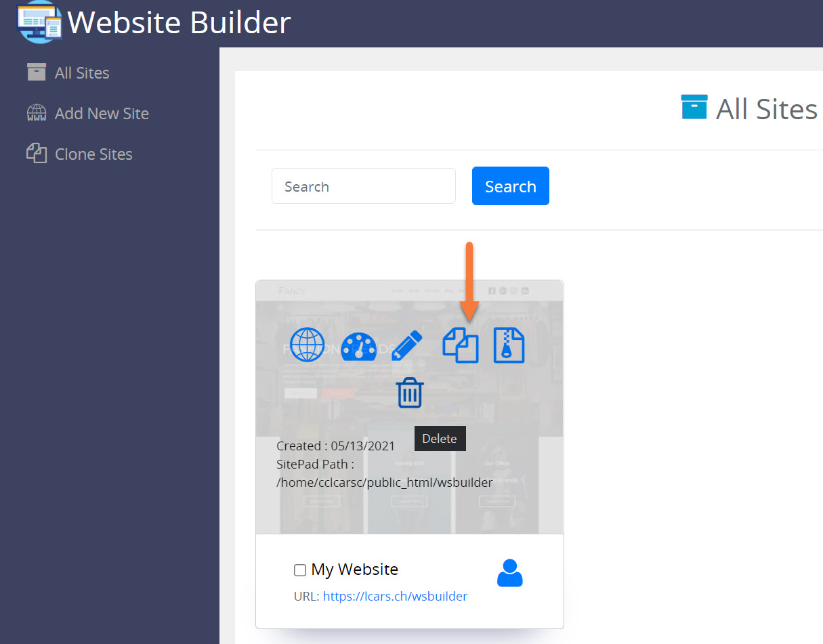Click the Website Builder header title
Viewport: 823px width, 644px height.
(180, 23)
